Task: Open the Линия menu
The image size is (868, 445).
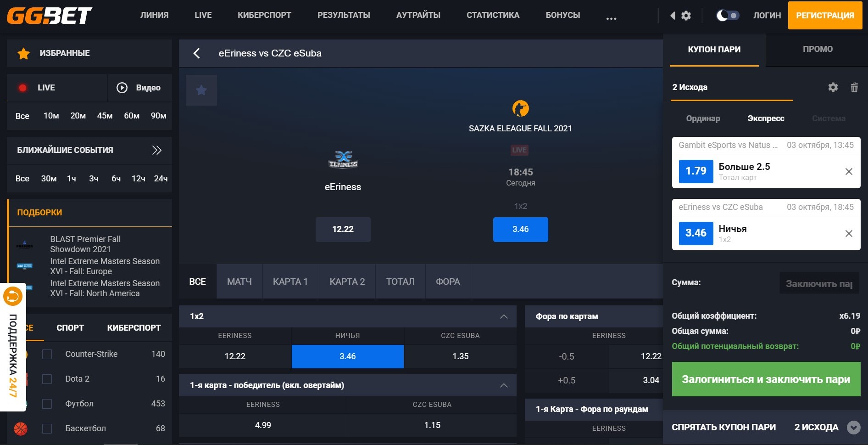Action: (x=155, y=15)
